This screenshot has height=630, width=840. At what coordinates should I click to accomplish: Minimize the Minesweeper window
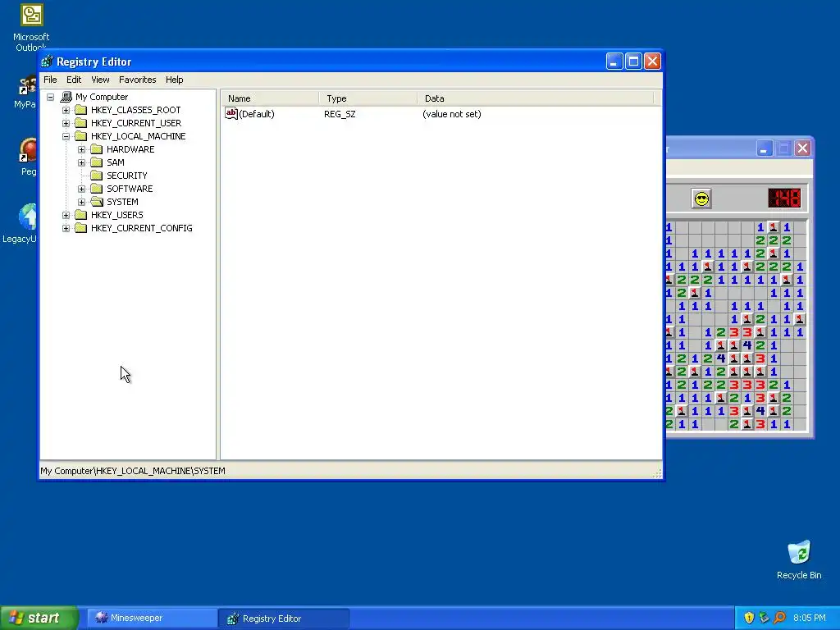(x=765, y=148)
